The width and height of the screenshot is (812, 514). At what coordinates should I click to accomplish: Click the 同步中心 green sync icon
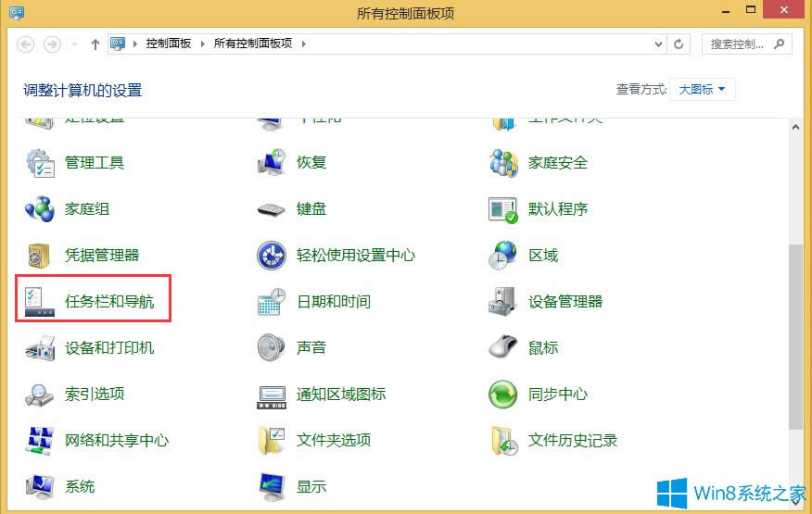point(503,395)
